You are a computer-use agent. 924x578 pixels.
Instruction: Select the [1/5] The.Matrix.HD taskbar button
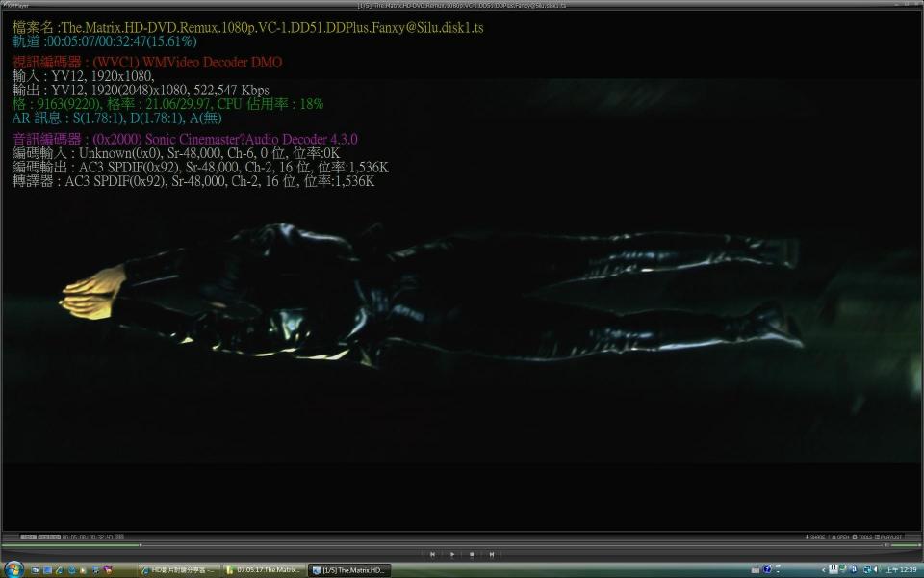(350, 570)
